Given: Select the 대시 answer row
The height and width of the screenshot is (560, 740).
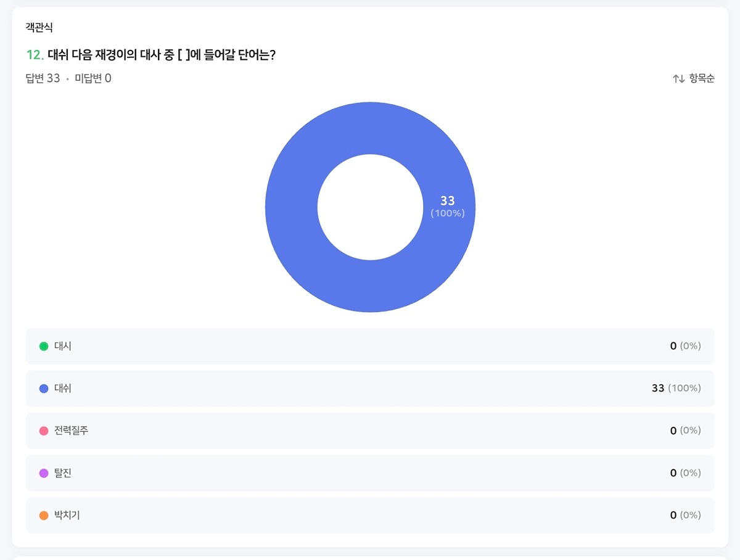Looking at the screenshot, I should click(x=370, y=346).
